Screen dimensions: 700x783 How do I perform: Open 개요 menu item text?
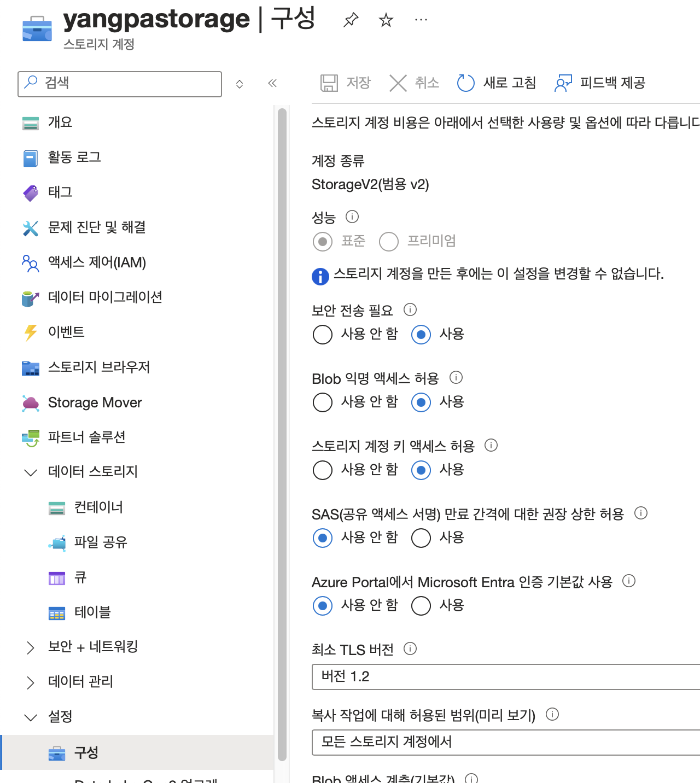60,122
